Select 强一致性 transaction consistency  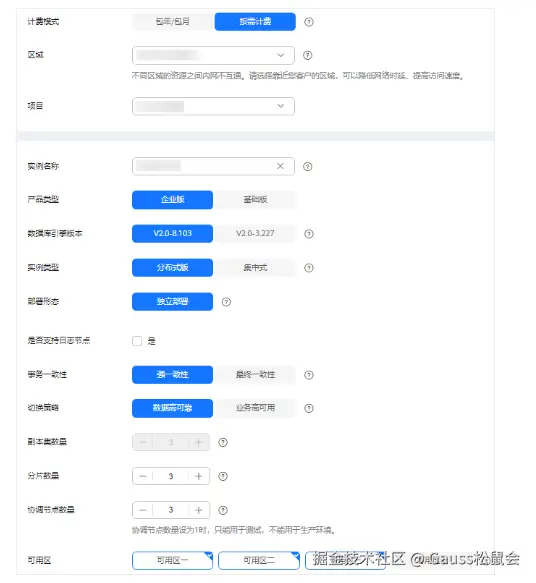(172, 375)
